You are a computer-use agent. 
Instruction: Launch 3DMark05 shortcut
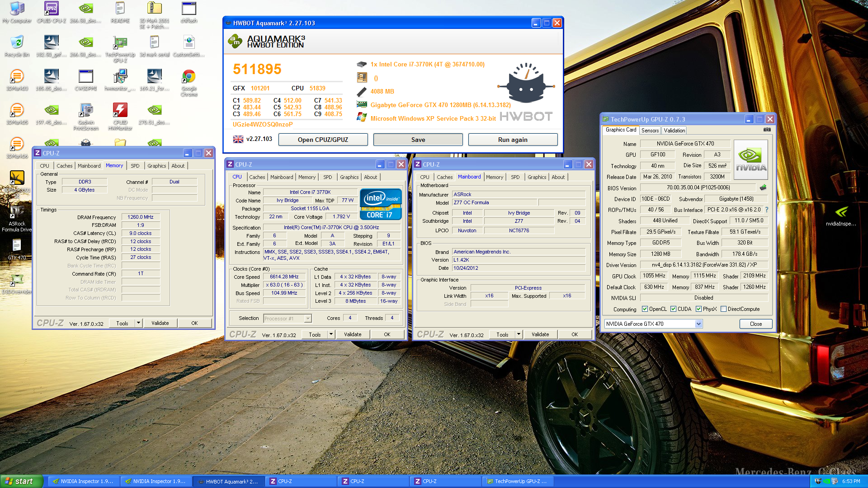[x=17, y=114]
